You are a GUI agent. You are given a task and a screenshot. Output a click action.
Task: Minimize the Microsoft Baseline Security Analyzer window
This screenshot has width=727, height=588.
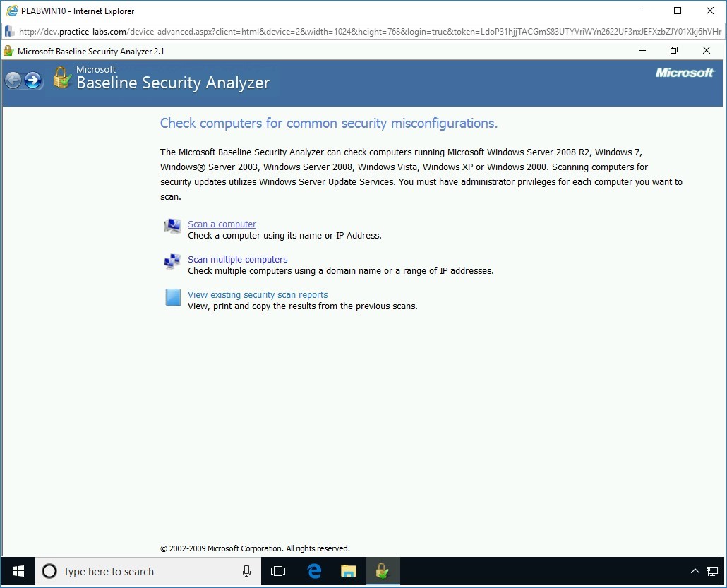(x=642, y=51)
